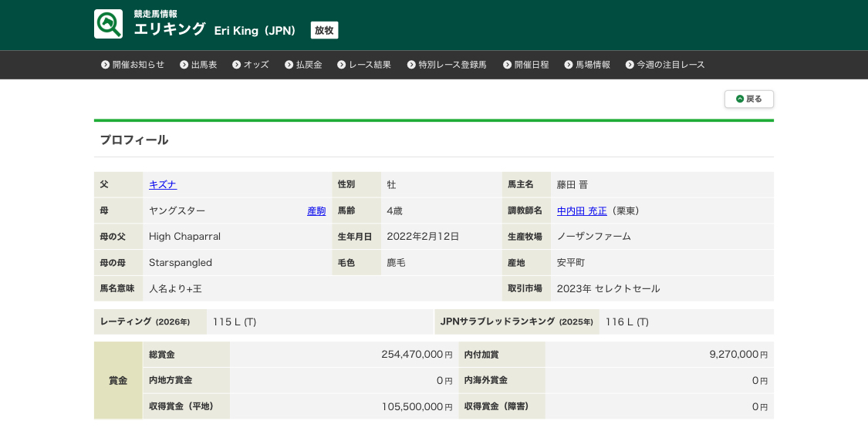Click the arrow icon beside 払戻金
Viewport: 868px width, 441px height.
click(289, 65)
